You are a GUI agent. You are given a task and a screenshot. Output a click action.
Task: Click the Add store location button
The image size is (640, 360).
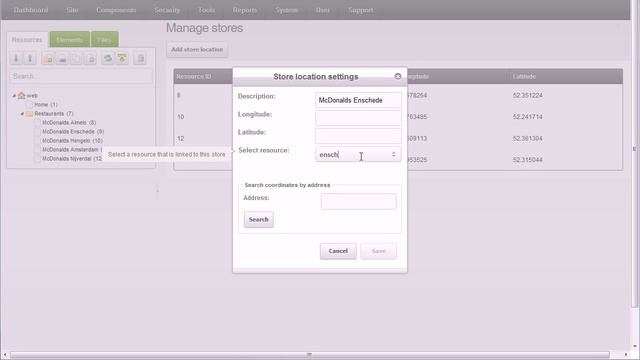[197, 49]
